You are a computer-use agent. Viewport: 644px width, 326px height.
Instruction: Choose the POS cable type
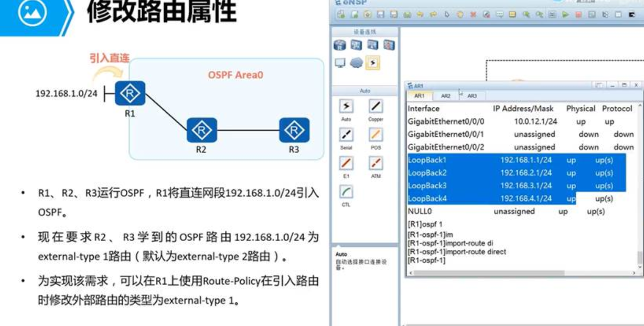(x=375, y=135)
